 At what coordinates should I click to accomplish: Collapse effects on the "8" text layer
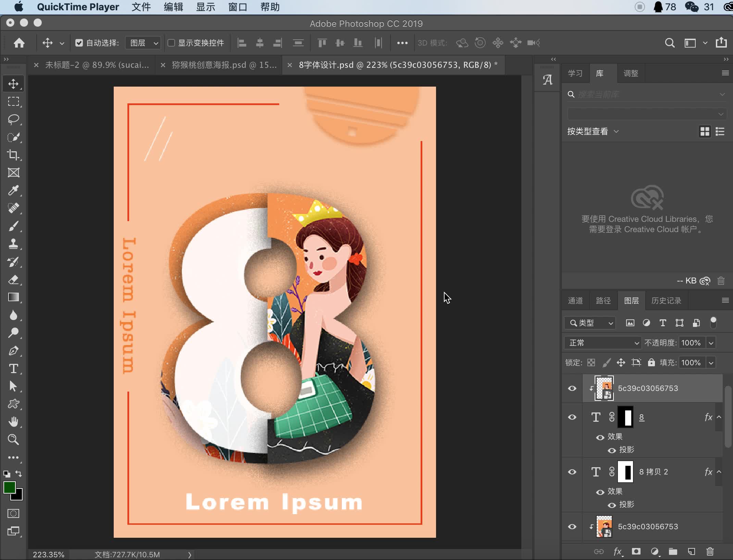click(719, 417)
